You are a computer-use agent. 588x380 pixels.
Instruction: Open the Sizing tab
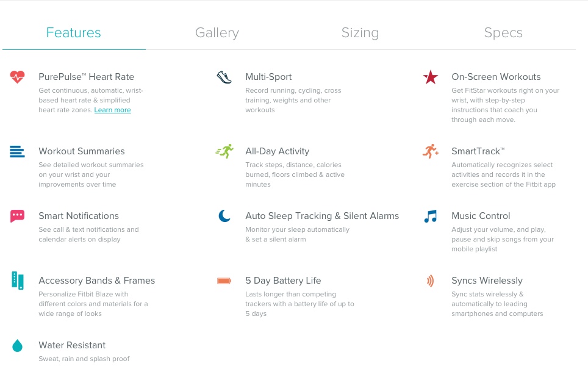(360, 33)
